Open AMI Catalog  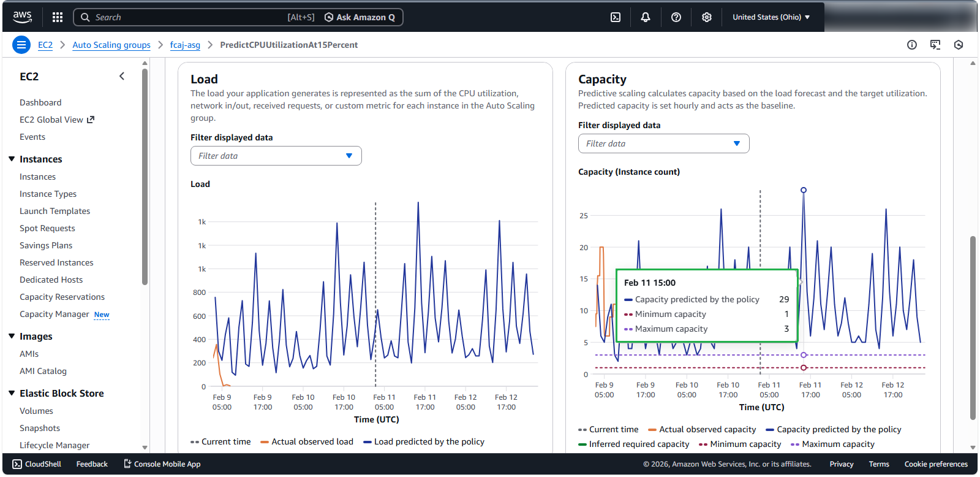43,371
